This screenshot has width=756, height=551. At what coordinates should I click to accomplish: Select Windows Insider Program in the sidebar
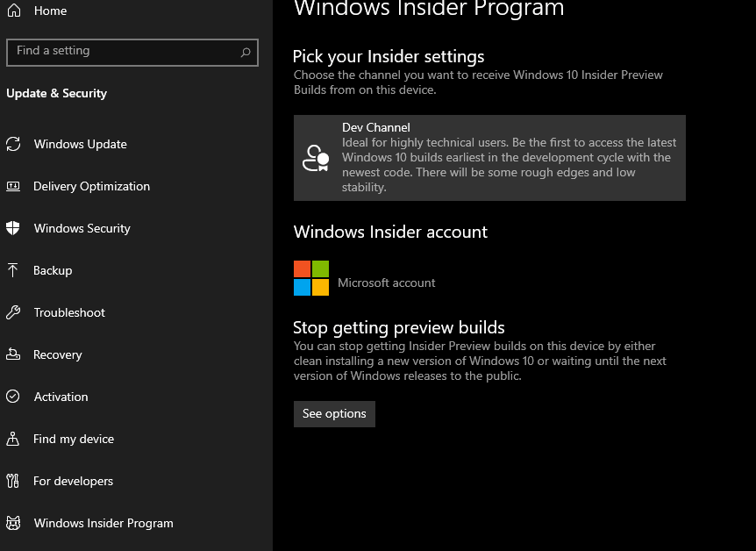[103, 523]
